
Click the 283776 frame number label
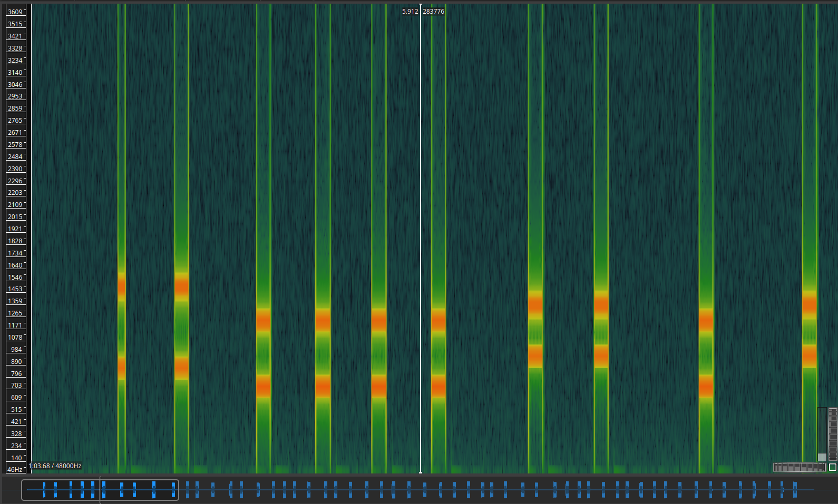click(433, 11)
